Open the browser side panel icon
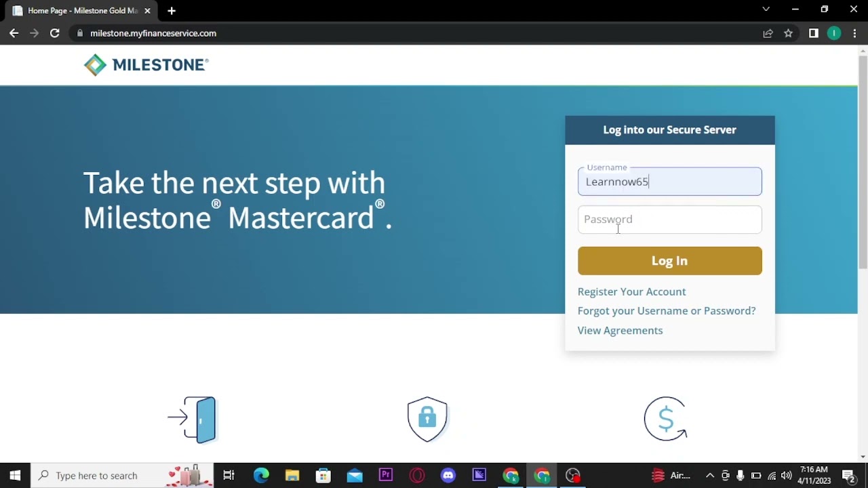The image size is (868, 488). [x=814, y=33]
